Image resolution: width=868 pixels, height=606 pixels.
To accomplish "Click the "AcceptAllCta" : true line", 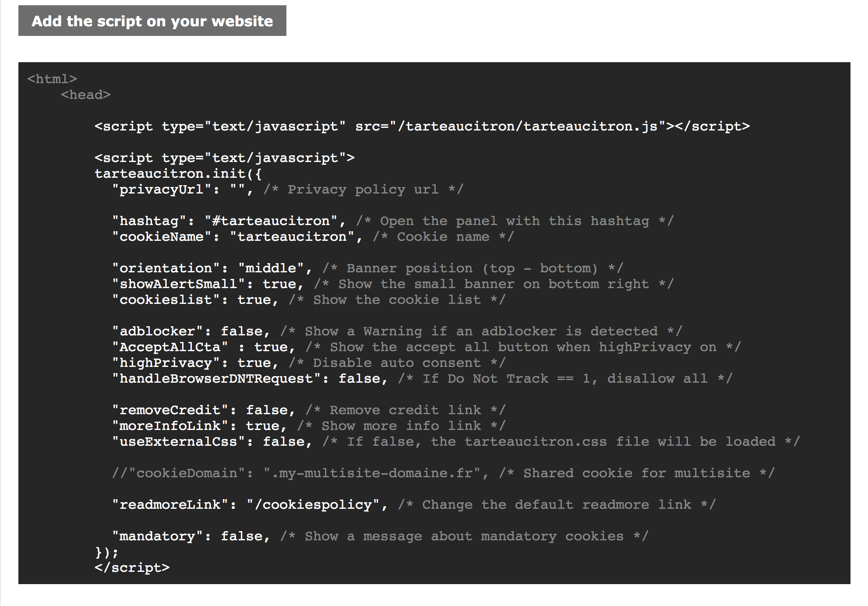I will point(426,347).
